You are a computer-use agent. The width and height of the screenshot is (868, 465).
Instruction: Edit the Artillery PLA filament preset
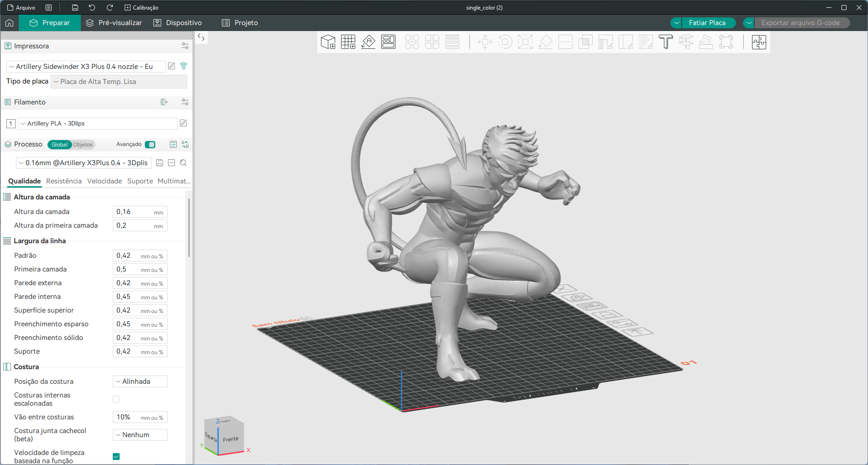click(x=184, y=123)
